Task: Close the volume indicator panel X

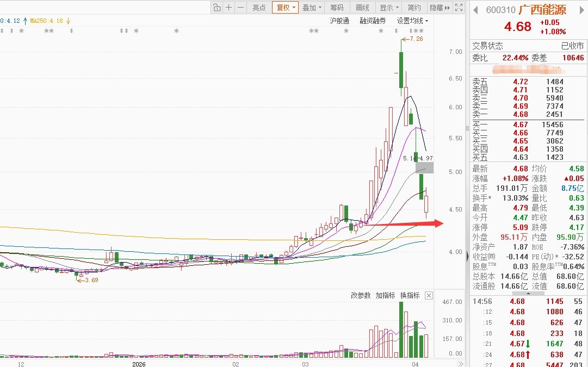Action: 429,295
